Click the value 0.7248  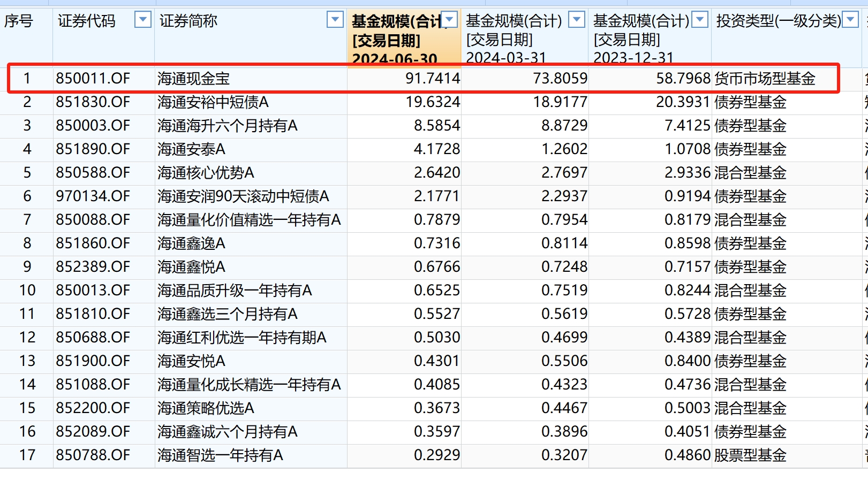click(564, 267)
